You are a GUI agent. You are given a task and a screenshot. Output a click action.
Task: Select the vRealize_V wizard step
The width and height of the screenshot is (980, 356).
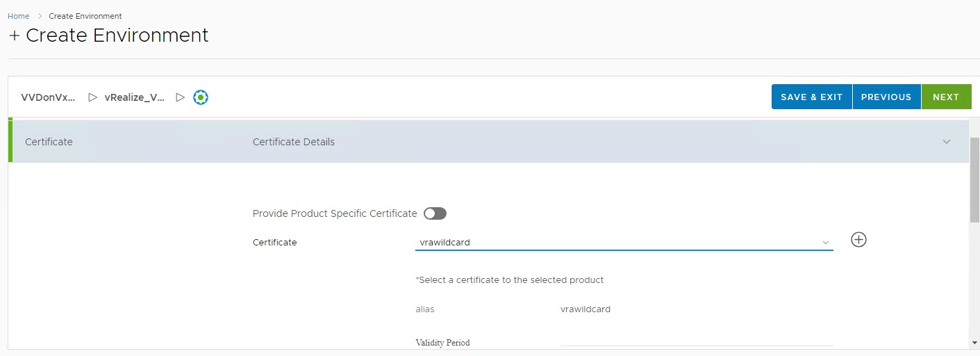point(135,98)
